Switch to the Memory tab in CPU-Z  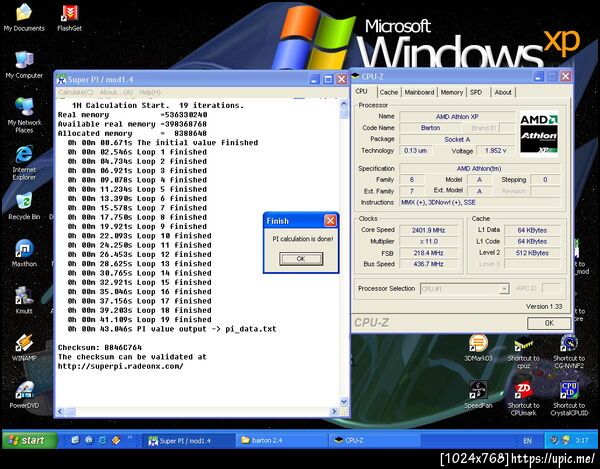[x=452, y=92]
